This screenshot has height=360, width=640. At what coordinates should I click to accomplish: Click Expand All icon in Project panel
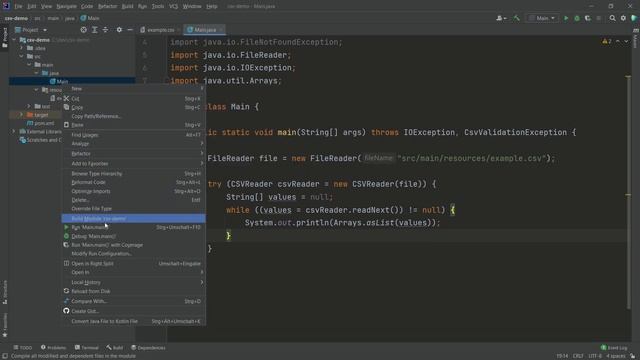[x=94, y=30]
